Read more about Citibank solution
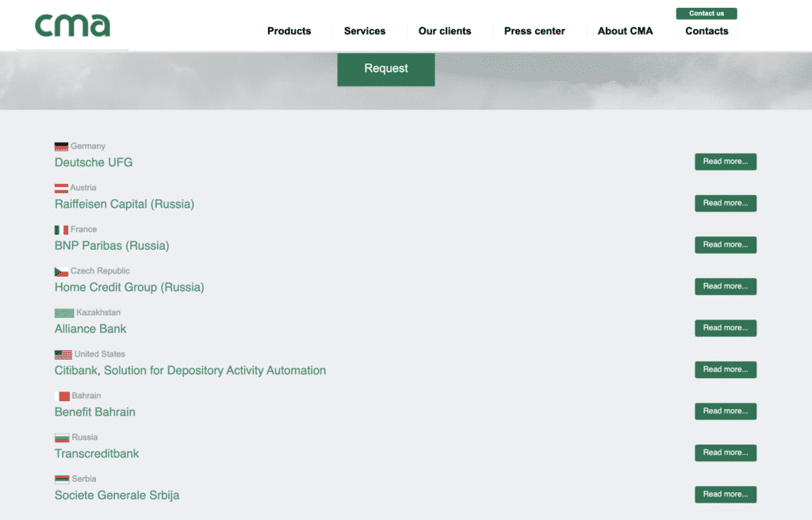812x520 pixels. [726, 370]
